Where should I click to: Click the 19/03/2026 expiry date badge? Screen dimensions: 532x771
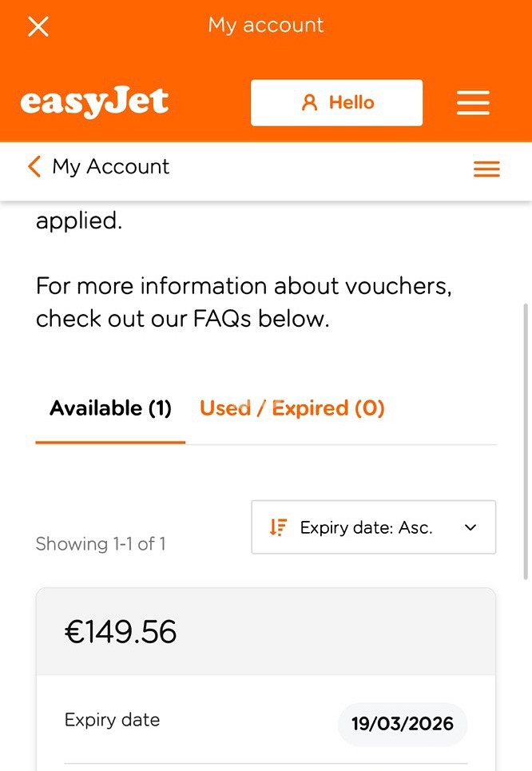pos(403,724)
